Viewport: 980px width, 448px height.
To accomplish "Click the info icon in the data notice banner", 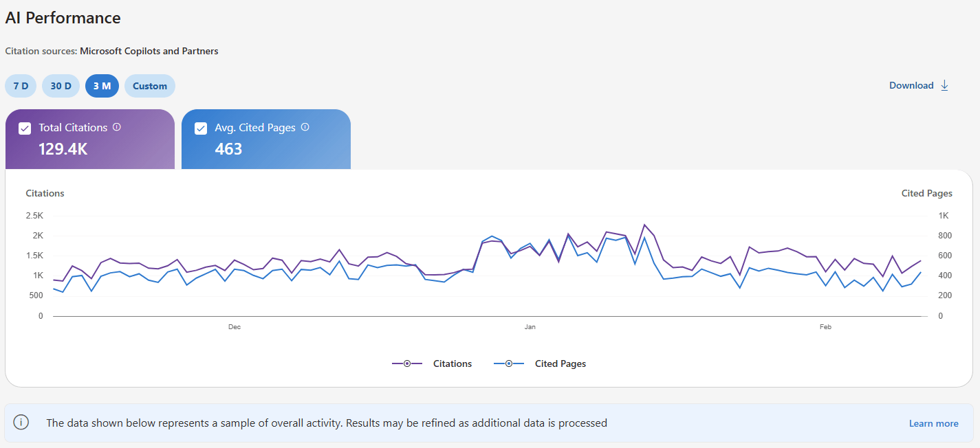I will point(21,423).
